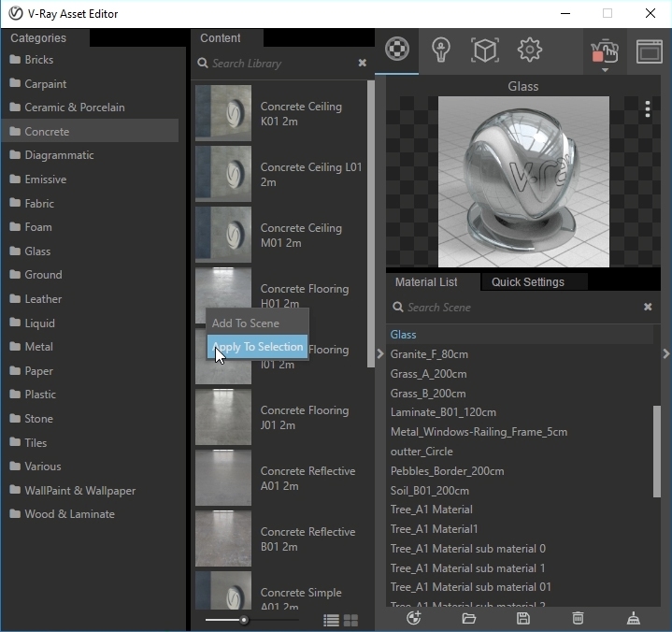Screen dimensions: 672x632
Task: Delete material using trash icon
Action: click(x=579, y=618)
